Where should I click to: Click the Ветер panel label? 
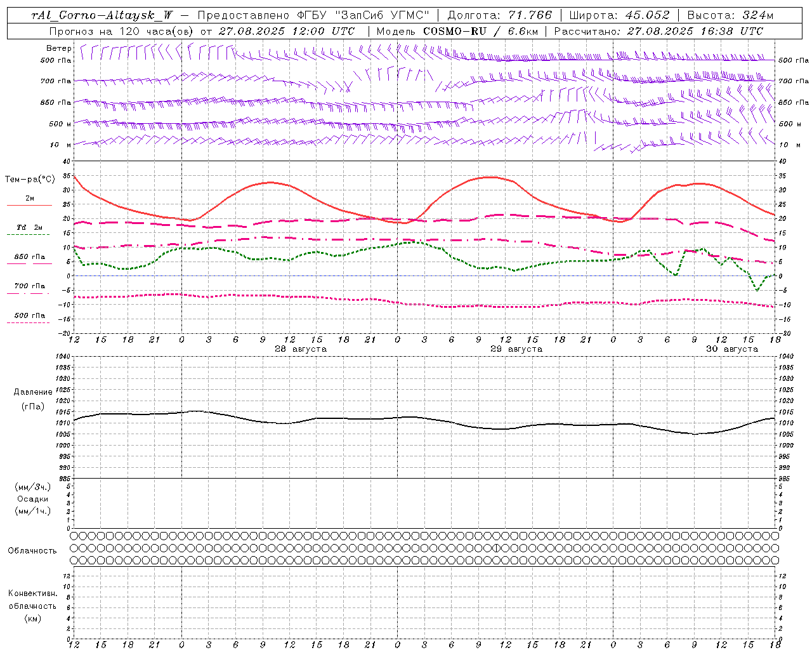click(58, 48)
